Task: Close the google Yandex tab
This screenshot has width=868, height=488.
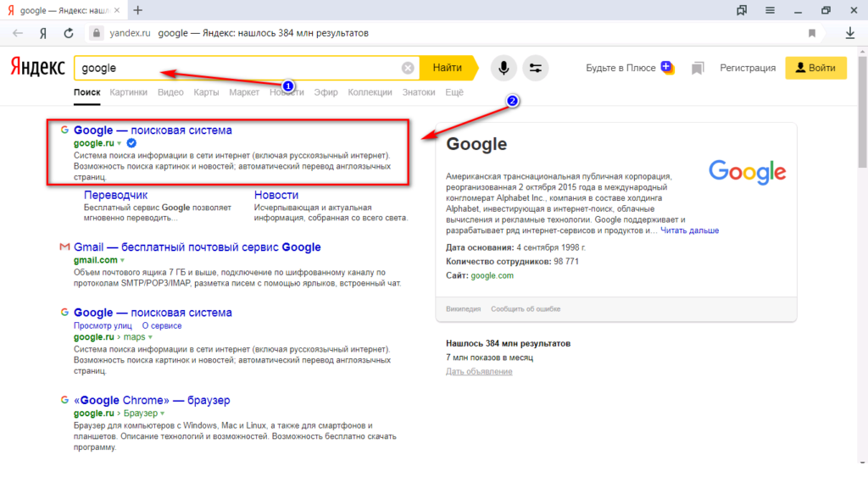Action: point(117,10)
